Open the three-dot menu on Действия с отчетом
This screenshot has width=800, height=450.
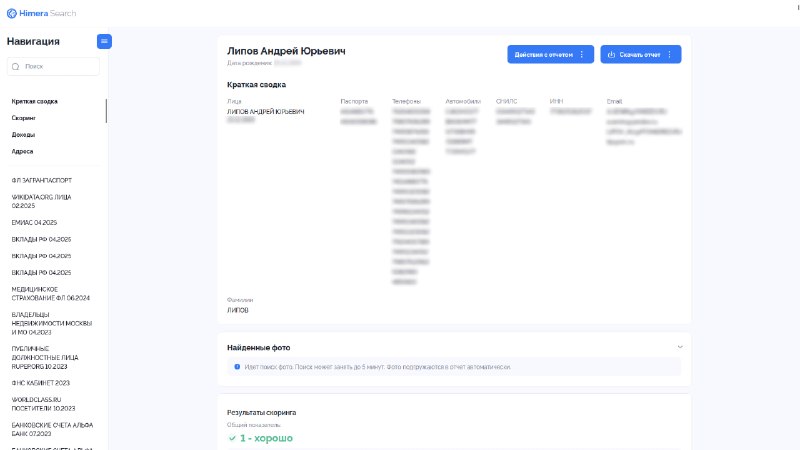pos(582,55)
